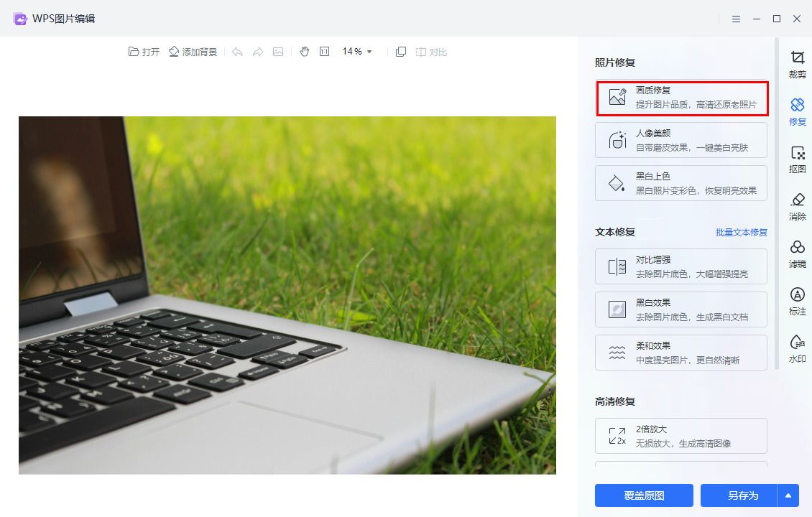Open the 消除 eraser tab

tap(798, 207)
